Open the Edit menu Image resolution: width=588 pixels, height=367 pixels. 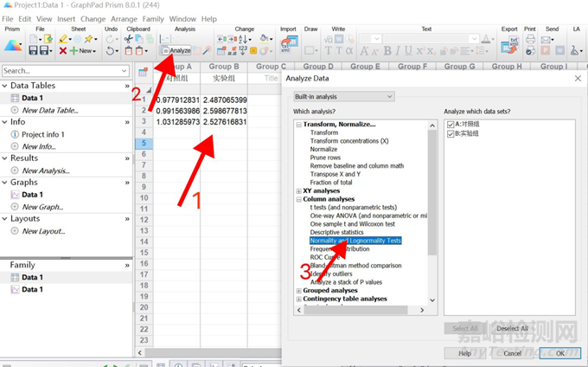(x=25, y=19)
